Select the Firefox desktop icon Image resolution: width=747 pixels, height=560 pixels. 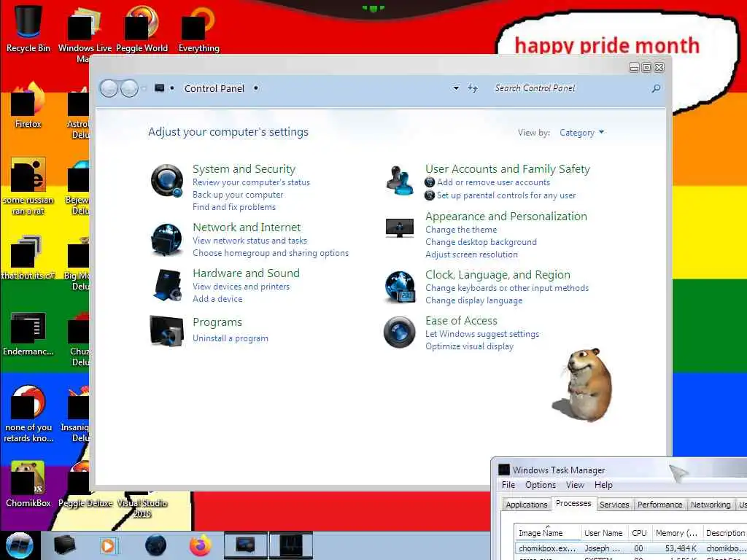coord(28,105)
